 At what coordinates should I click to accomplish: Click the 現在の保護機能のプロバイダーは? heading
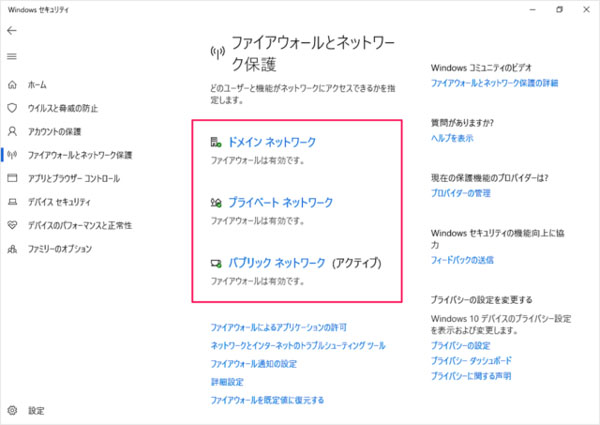[489, 178]
